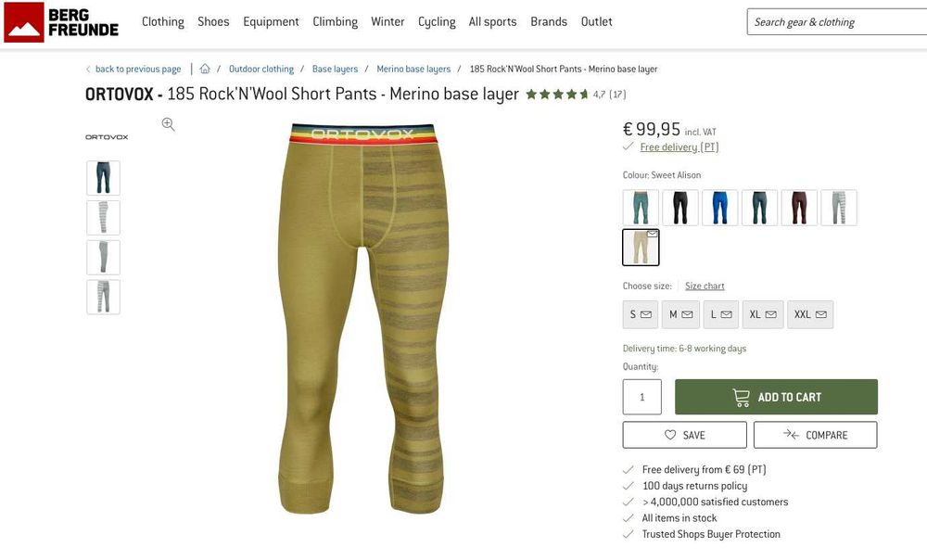Select size XL

[x=763, y=314]
